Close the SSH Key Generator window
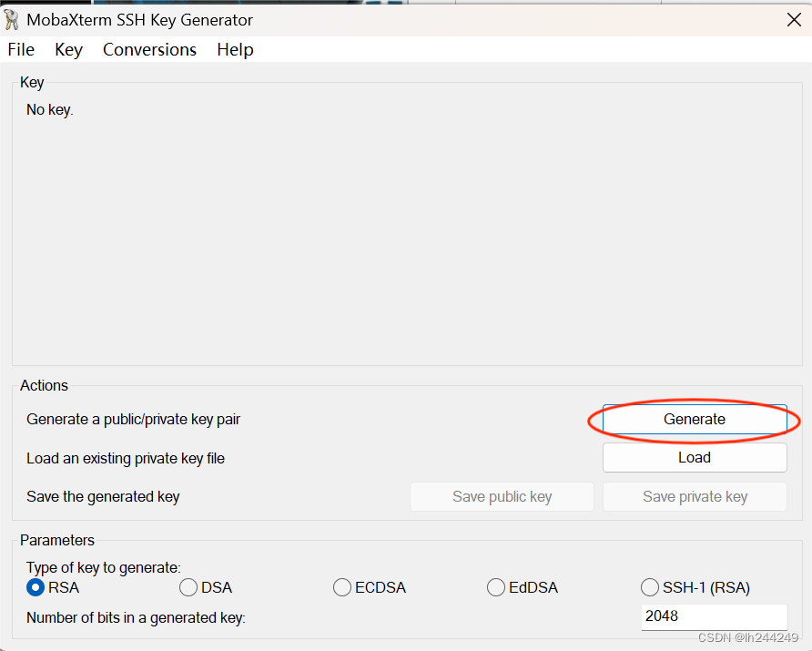Image resolution: width=812 pixels, height=651 pixels. point(794,20)
